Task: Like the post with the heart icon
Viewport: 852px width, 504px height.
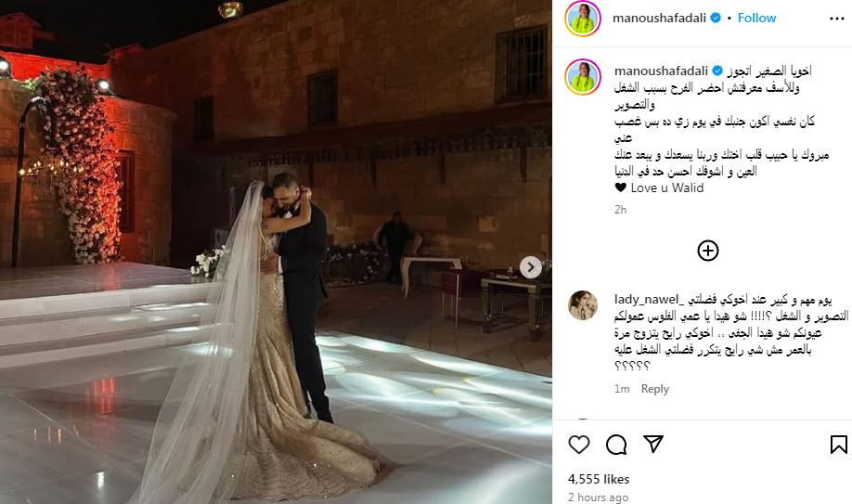Action: [x=579, y=445]
